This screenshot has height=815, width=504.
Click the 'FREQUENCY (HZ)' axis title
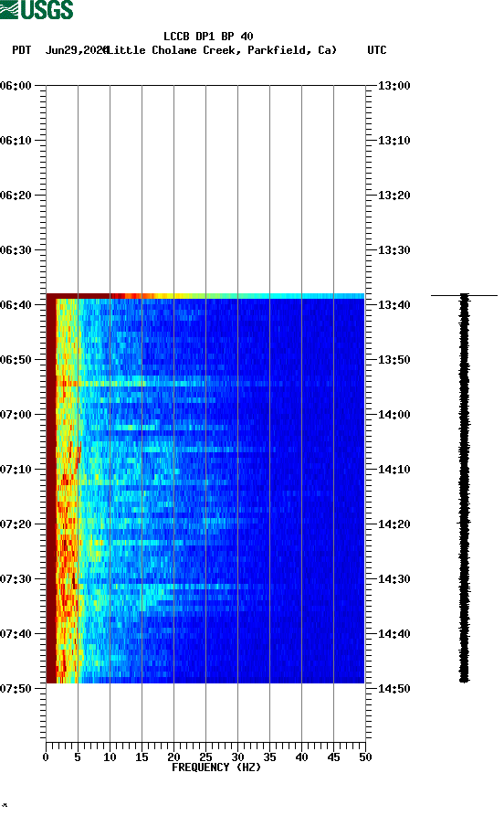pyautogui.click(x=216, y=767)
